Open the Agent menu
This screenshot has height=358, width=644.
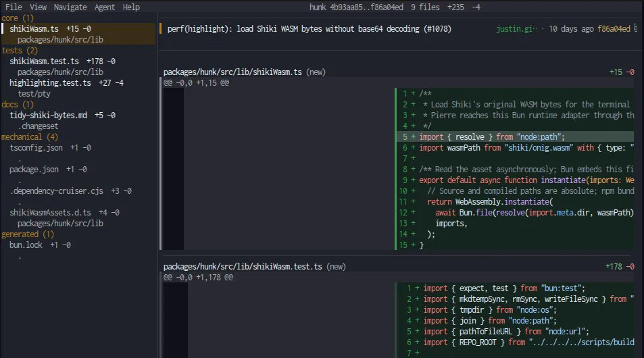[105, 7]
